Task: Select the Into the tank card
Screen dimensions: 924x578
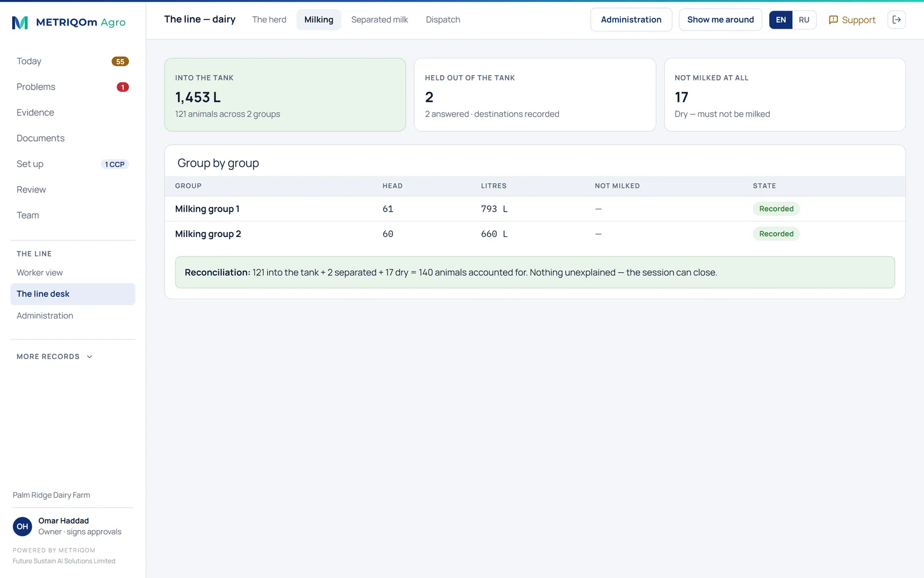Action: point(285,95)
